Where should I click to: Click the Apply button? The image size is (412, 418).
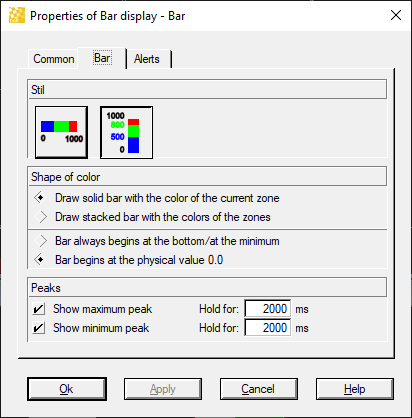point(163,389)
